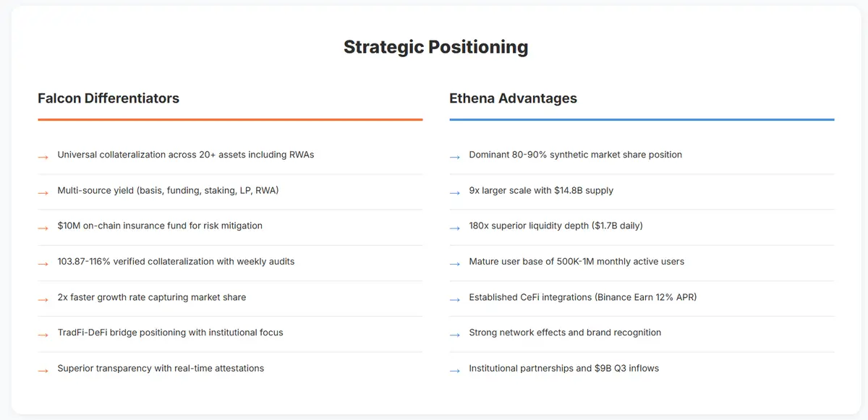Click the blue arrow beside Mature user base

(454, 263)
